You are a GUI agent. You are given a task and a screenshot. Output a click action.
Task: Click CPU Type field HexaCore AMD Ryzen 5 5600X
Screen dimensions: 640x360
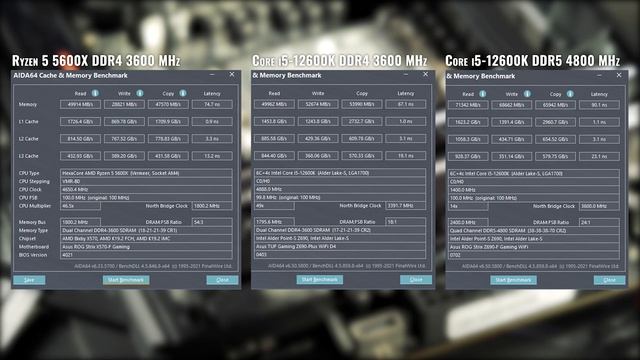(146, 173)
